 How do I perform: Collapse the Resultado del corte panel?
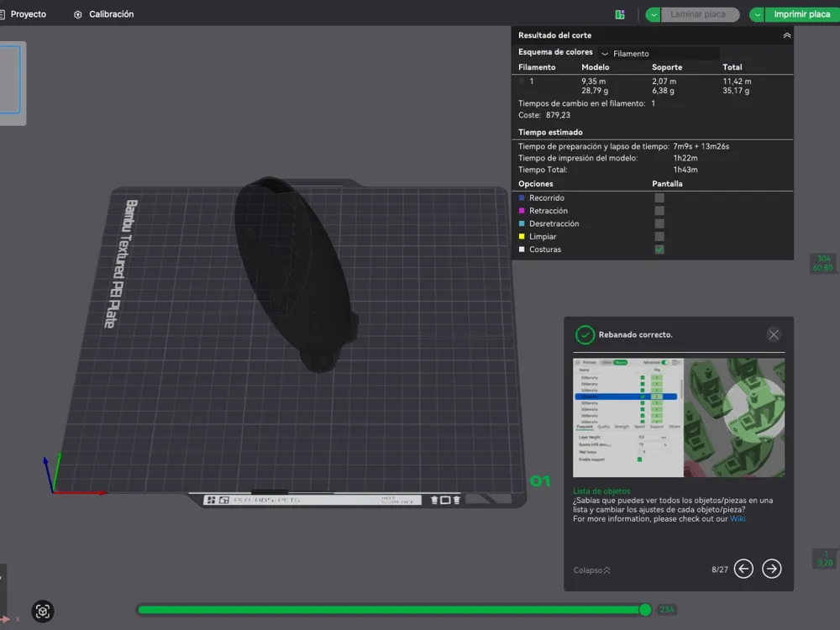click(x=786, y=35)
